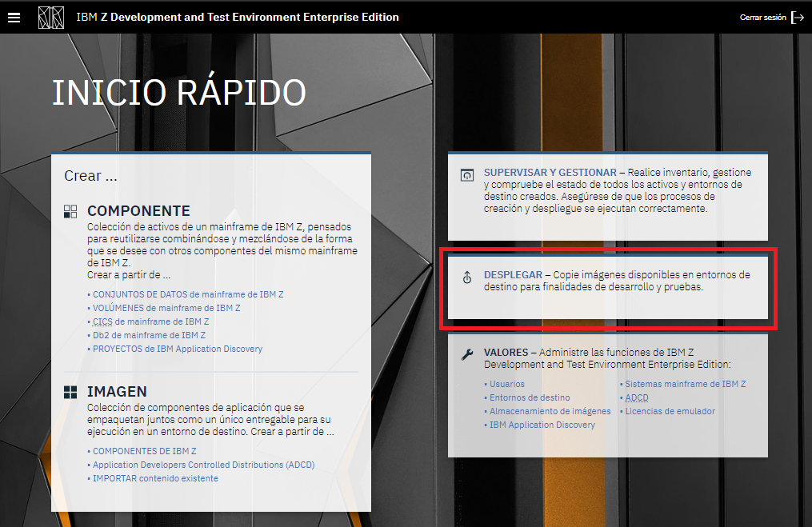Screen dimensions: 812x527
Task: Click the IBM Z product logo icon
Action: coord(51,18)
